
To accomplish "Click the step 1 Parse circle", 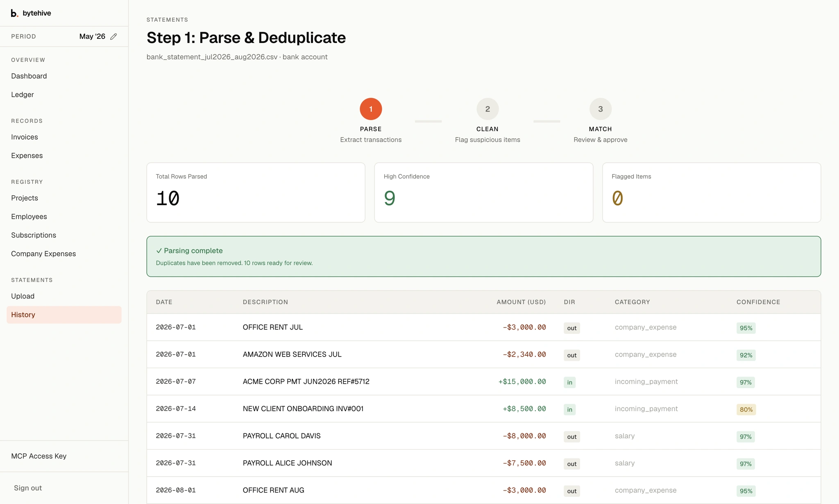I will tap(371, 109).
